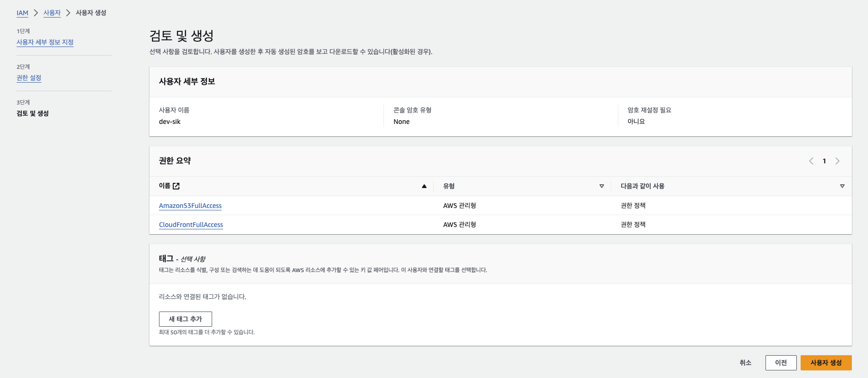The width and height of the screenshot is (868, 378).
Task: Click the 태그 - 선택 사항 heading
Action: 182,259
